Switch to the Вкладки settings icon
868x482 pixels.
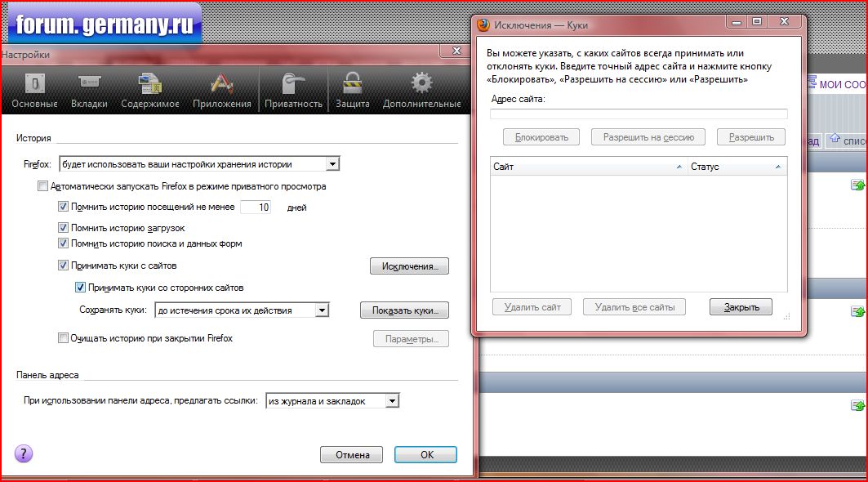[89, 83]
